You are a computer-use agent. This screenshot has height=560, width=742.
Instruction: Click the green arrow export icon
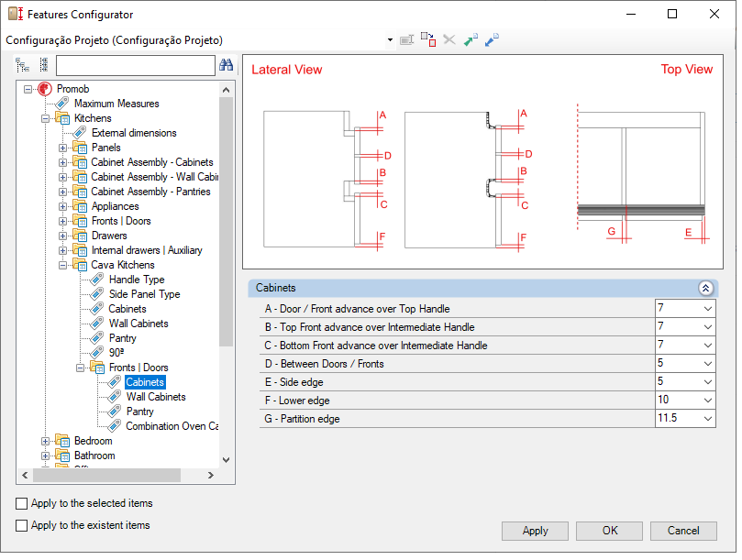click(471, 39)
